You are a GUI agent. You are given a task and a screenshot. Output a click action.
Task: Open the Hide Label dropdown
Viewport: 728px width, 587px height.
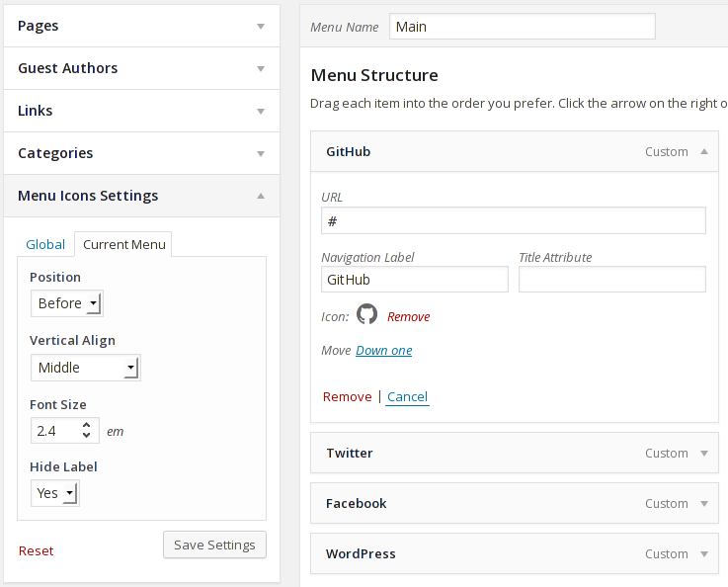tap(55, 492)
